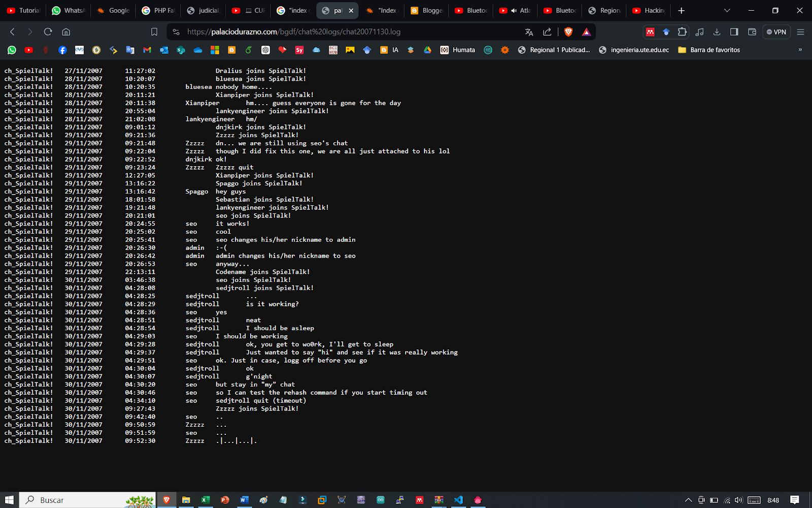
Task: Switch to the PHP tab
Action: pos(158,10)
